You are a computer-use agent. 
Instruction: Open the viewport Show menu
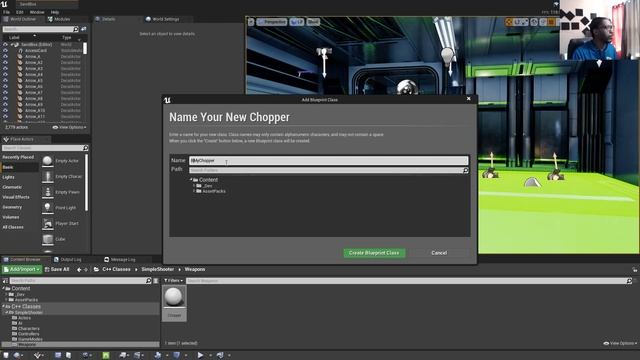[x=313, y=22]
